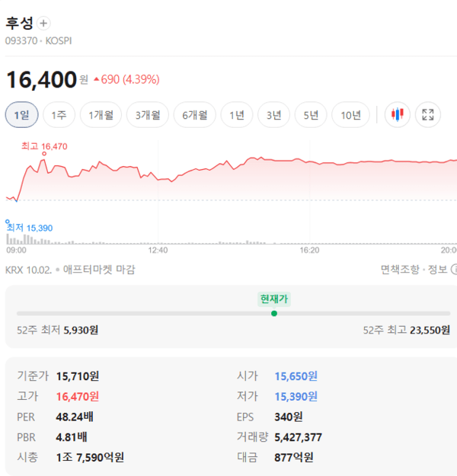Click the 시총 1조 7,590억원 value
457x476 pixels.
coord(90,457)
